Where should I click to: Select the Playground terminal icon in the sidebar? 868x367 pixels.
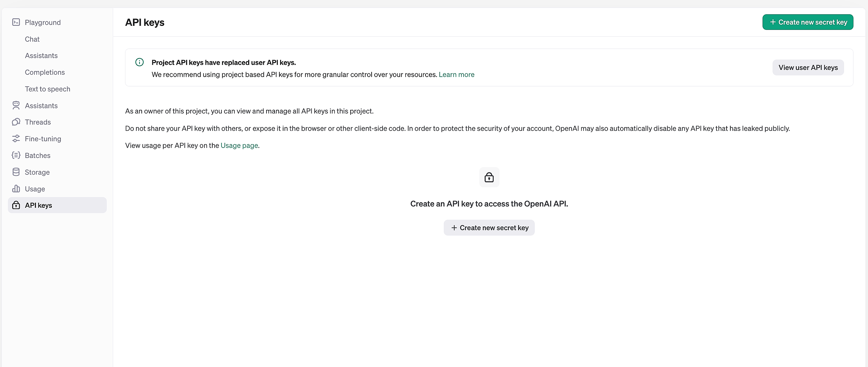click(x=16, y=22)
